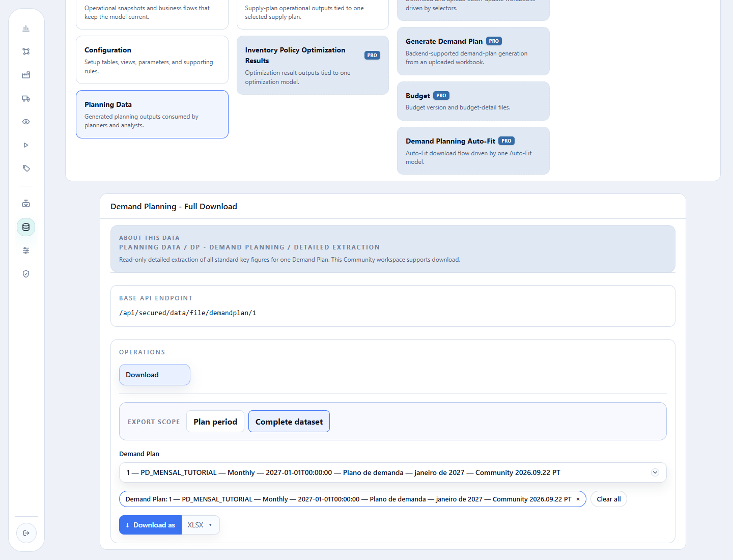
Task: Open the sliders settings sidebar icon
Action: pos(26,250)
